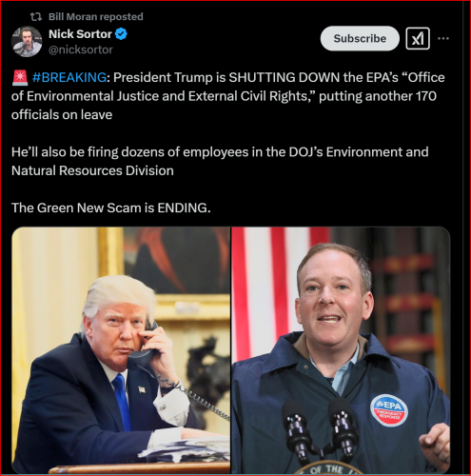Viewport: 471px width, 476px height.
Task: Open the Grok explain-post icon
Action: pyautogui.click(x=418, y=39)
